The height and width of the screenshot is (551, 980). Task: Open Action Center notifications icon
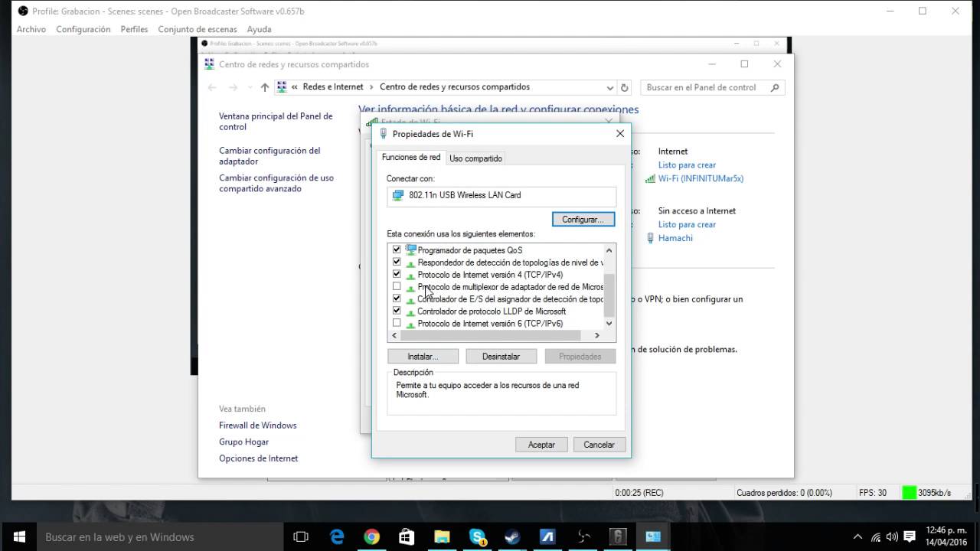click(910, 537)
